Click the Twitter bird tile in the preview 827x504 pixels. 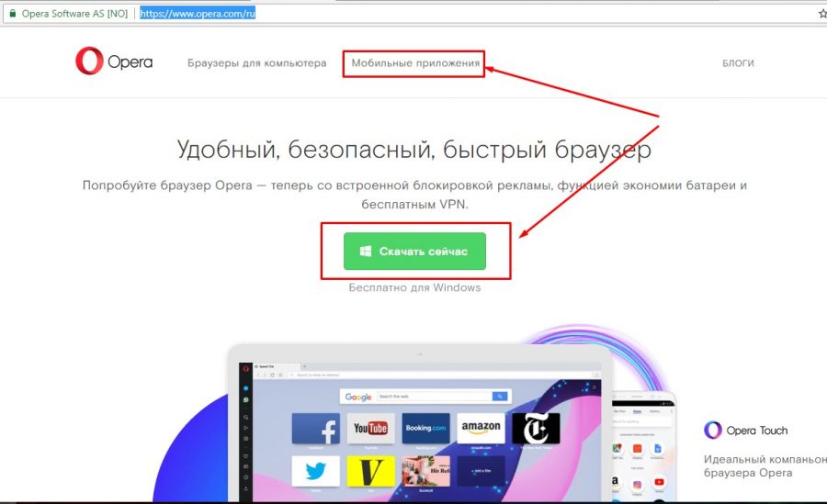point(315,471)
